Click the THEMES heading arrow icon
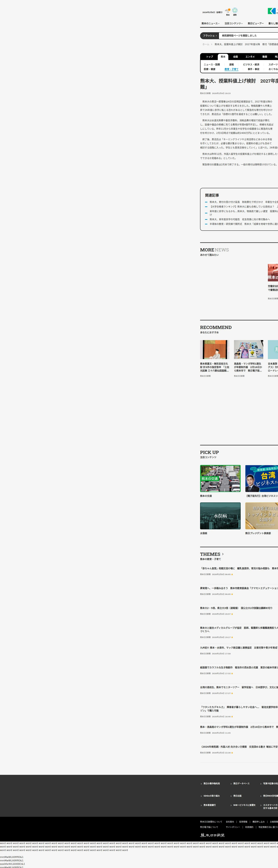 click(x=223, y=554)
